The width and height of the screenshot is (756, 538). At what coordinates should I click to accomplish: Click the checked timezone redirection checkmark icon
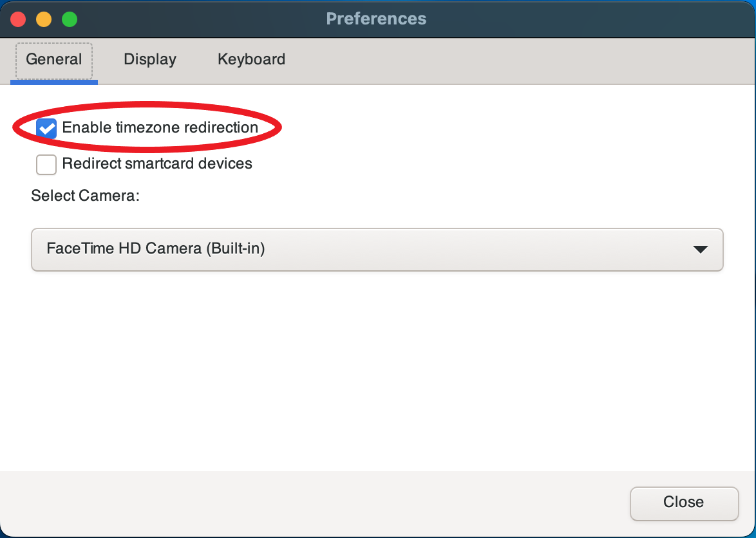click(x=46, y=128)
